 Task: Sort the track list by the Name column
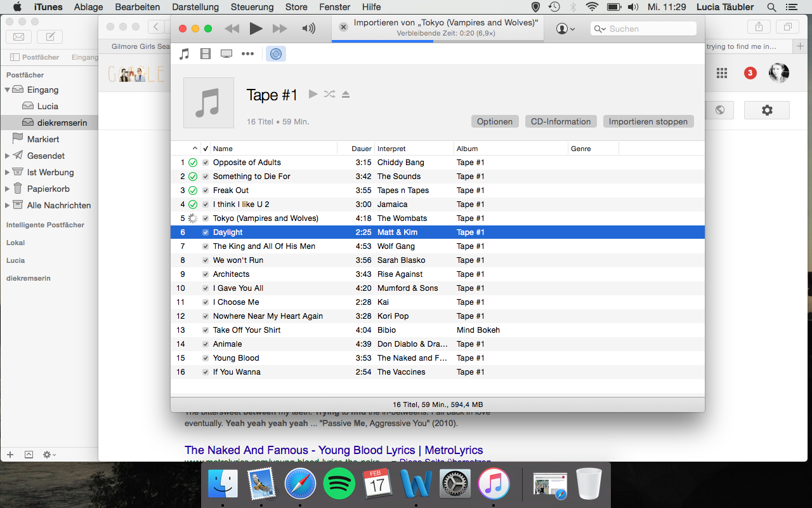tap(223, 149)
